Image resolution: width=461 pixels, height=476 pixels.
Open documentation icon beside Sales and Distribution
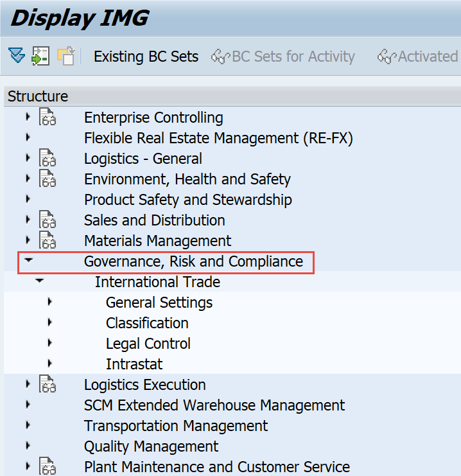click(48, 220)
